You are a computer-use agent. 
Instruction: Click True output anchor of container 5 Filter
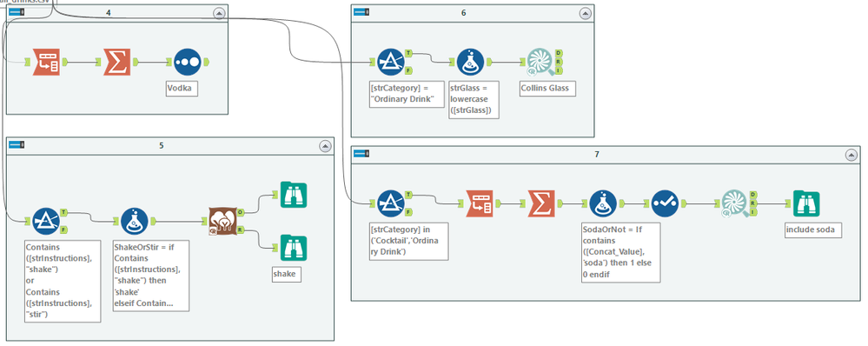(63, 213)
